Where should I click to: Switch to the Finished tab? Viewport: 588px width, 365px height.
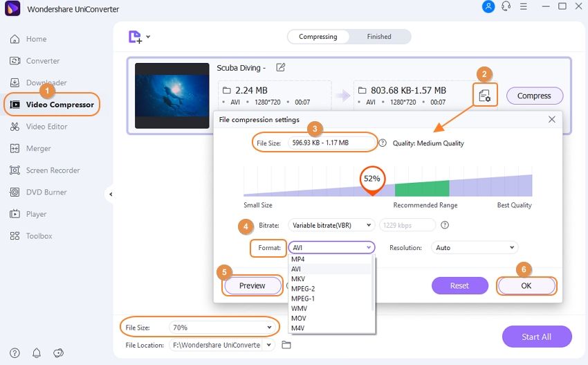coord(378,37)
